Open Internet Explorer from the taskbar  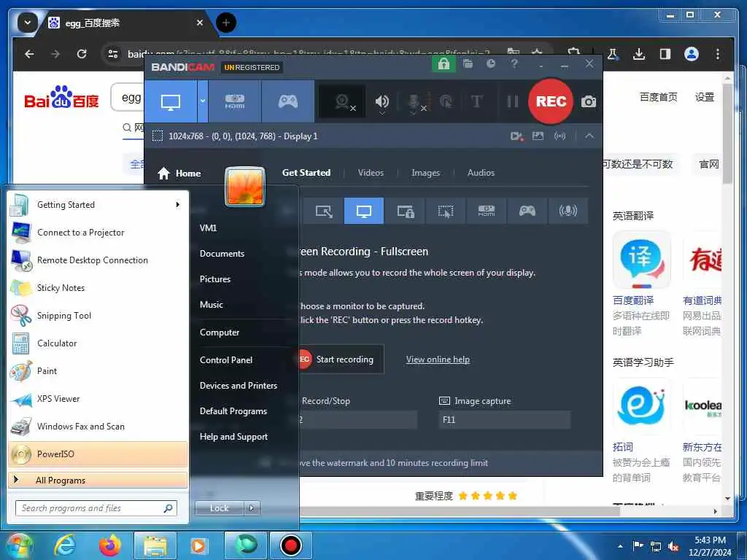[x=65, y=545]
